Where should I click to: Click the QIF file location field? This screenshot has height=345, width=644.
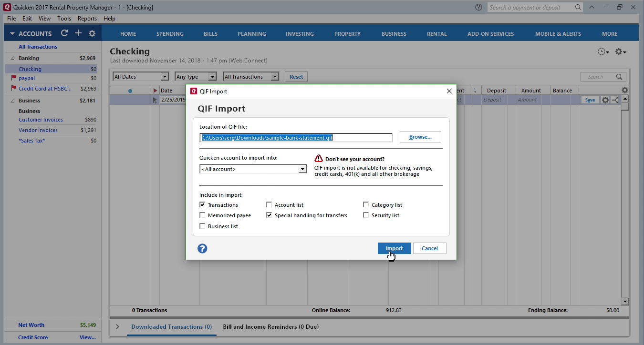[x=296, y=137]
